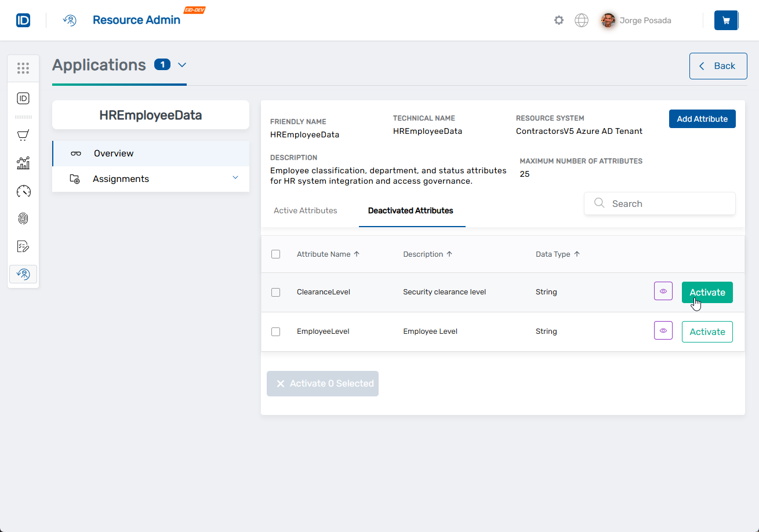Open the apps grid menu in sidebar
The width and height of the screenshot is (759, 532).
coord(23,68)
